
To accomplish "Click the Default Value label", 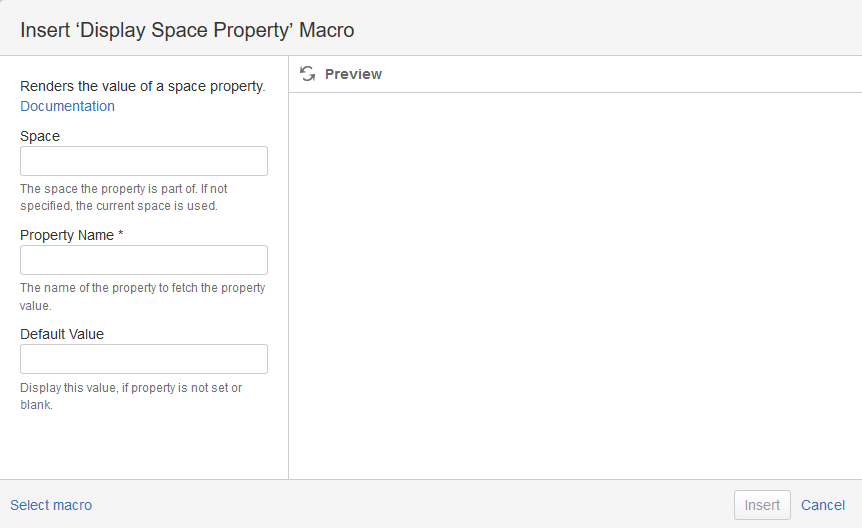I will point(62,334).
